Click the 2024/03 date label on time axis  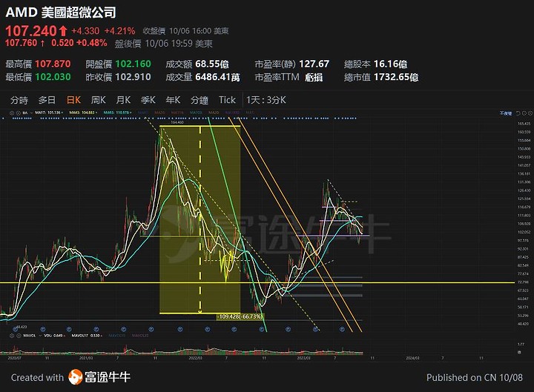click(412, 358)
